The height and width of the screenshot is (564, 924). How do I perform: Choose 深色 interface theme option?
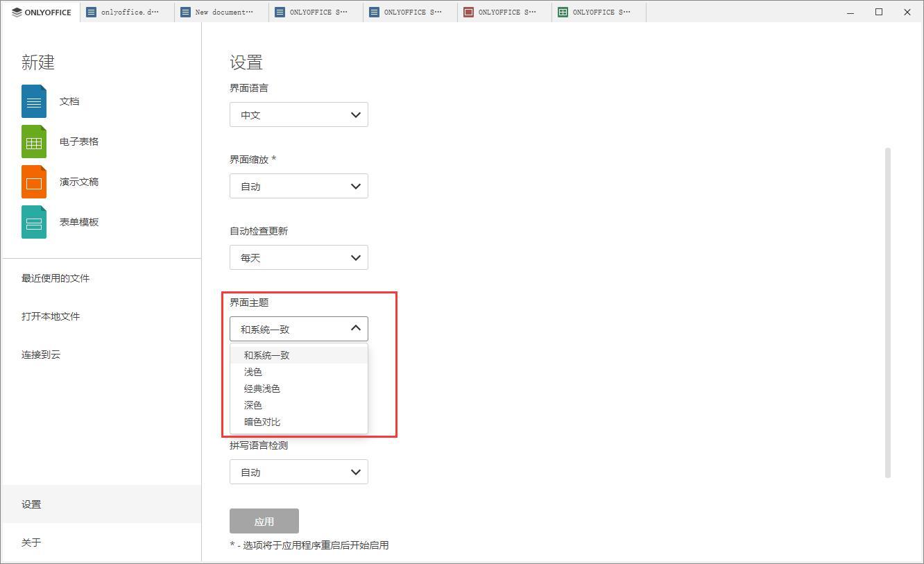(253, 404)
